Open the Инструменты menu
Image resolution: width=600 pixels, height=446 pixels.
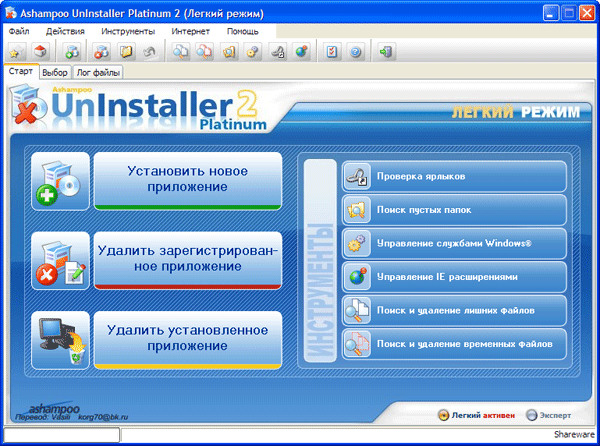pyautogui.click(x=128, y=31)
